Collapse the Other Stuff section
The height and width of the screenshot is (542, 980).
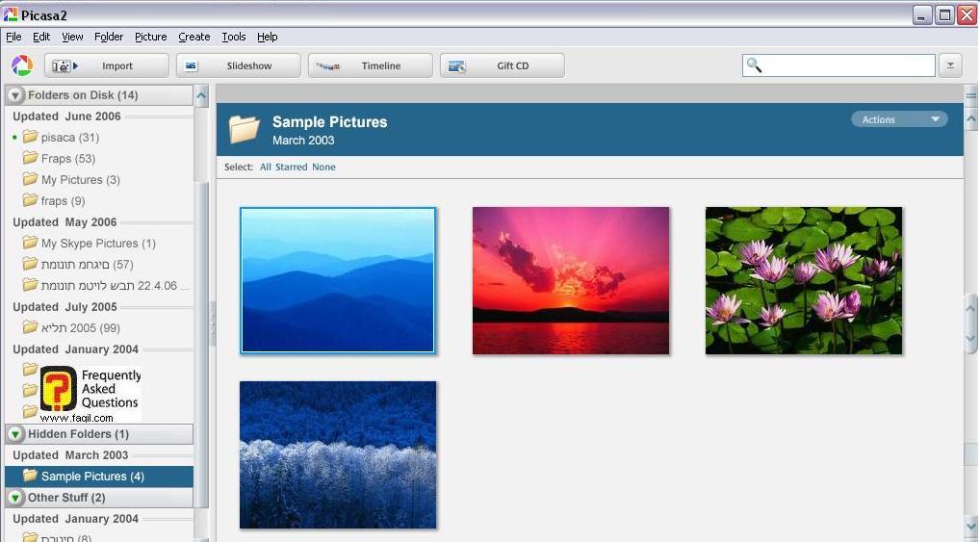point(15,498)
